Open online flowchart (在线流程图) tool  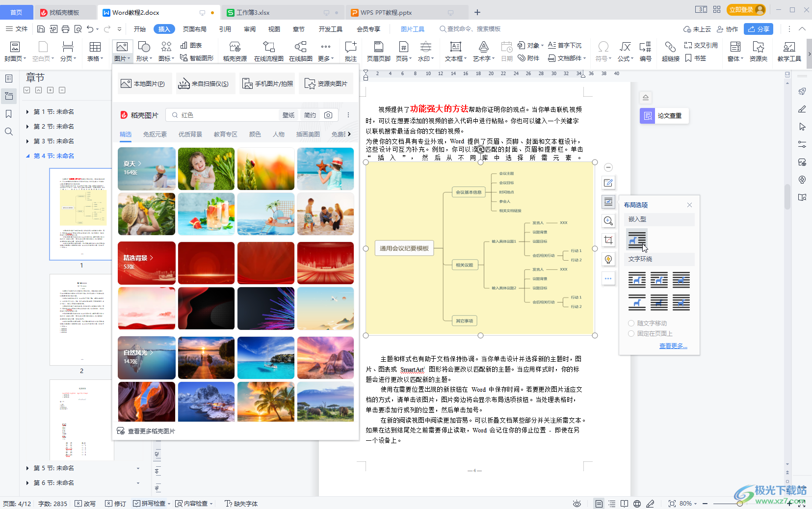pos(268,52)
